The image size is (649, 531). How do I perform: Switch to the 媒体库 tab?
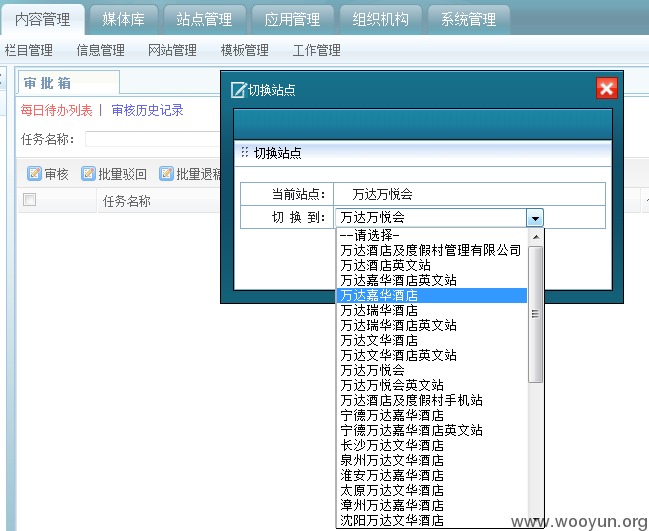pyautogui.click(x=124, y=19)
